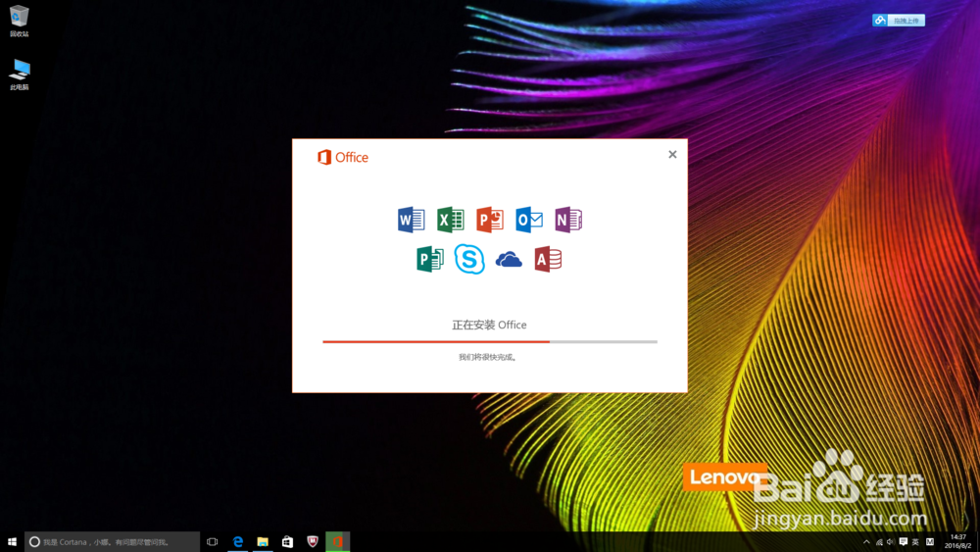Click the Office installation progress bar
This screenshot has height=552, width=980.
tap(490, 342)
